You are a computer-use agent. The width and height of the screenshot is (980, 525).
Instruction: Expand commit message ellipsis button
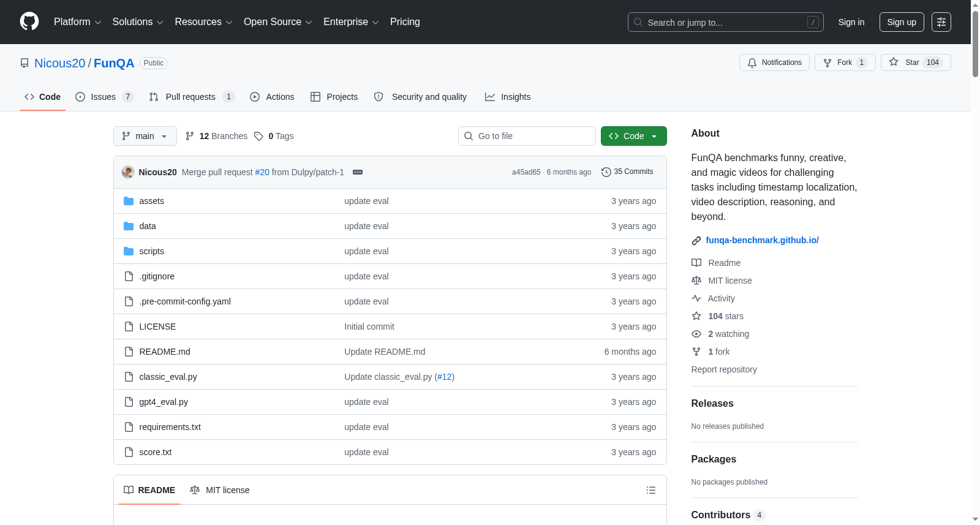pos(358,172)
